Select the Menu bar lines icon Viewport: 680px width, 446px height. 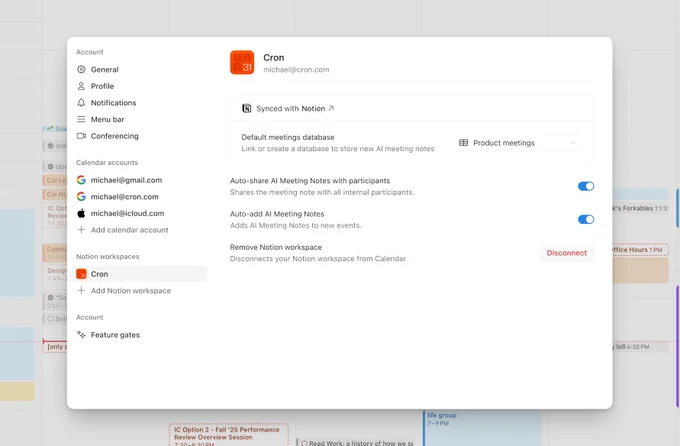(x=81, y=119)
